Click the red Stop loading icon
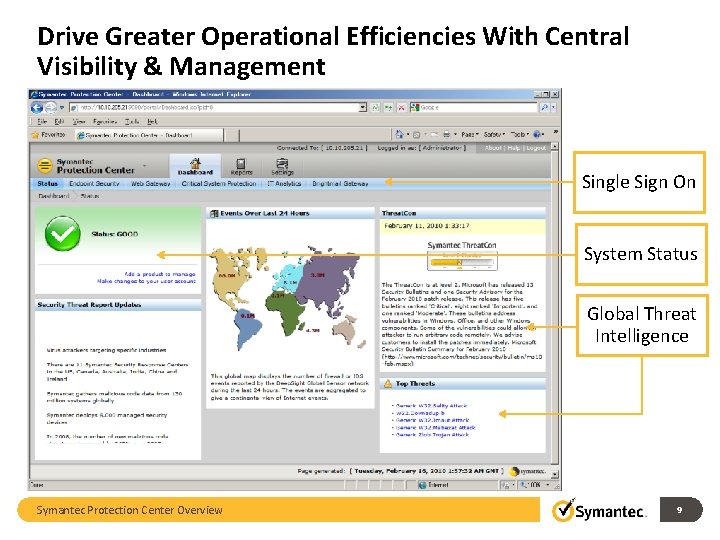The width and height of the screenshot is (720, 540). 401,107
